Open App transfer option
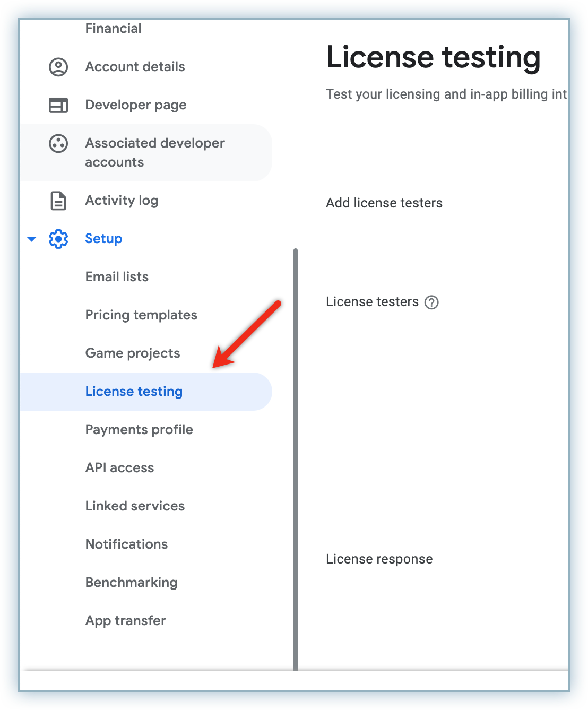588x710 pixels. tap(126, 621)
